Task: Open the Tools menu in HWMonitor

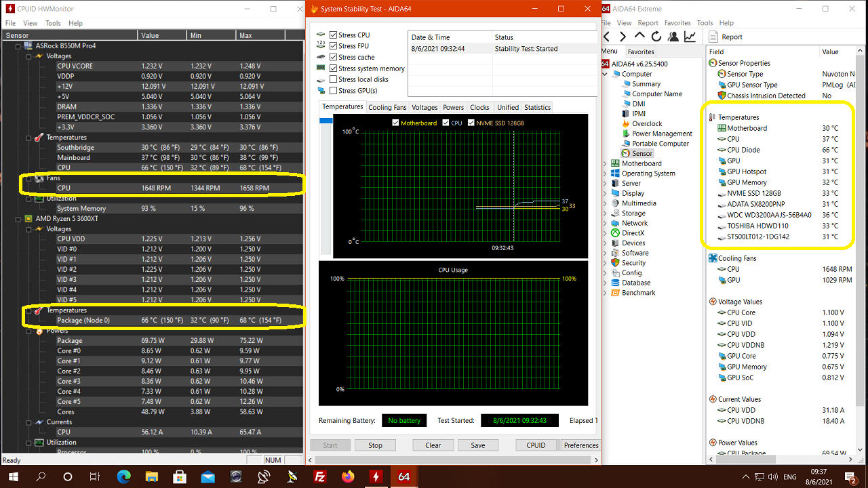Action: (53, 23)
